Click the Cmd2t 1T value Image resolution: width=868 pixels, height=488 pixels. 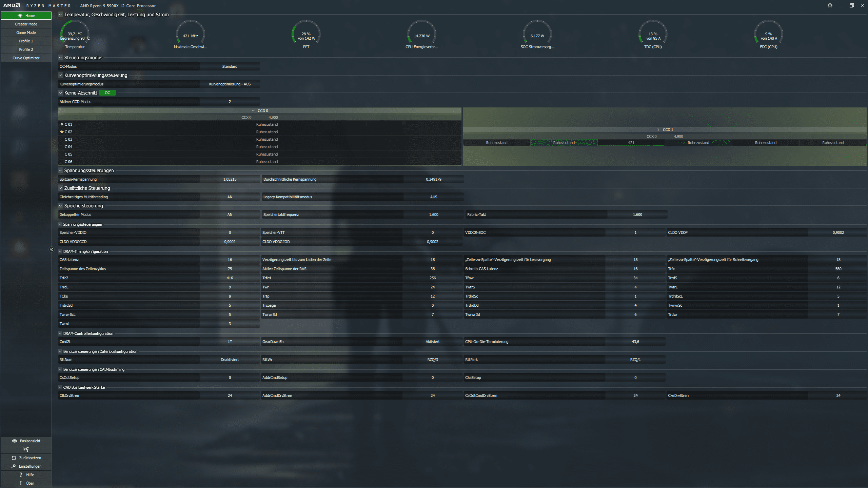pos(230,342)
